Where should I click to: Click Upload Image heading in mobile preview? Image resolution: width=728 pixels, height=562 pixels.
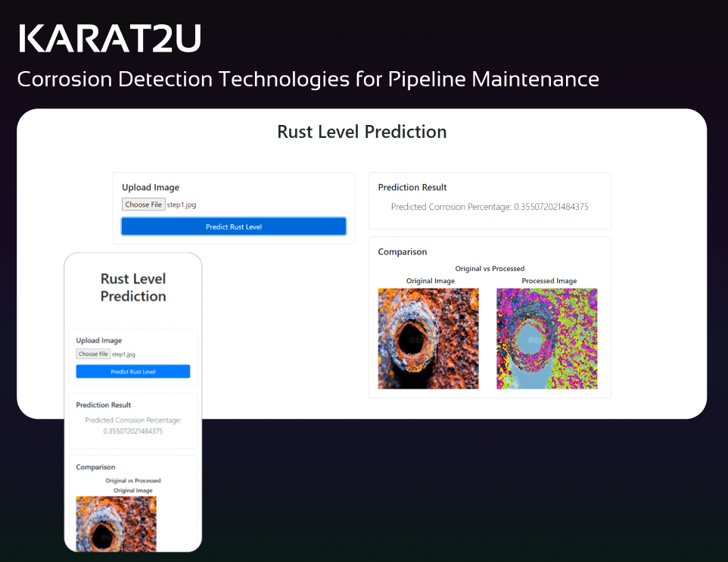coord(99,340)
